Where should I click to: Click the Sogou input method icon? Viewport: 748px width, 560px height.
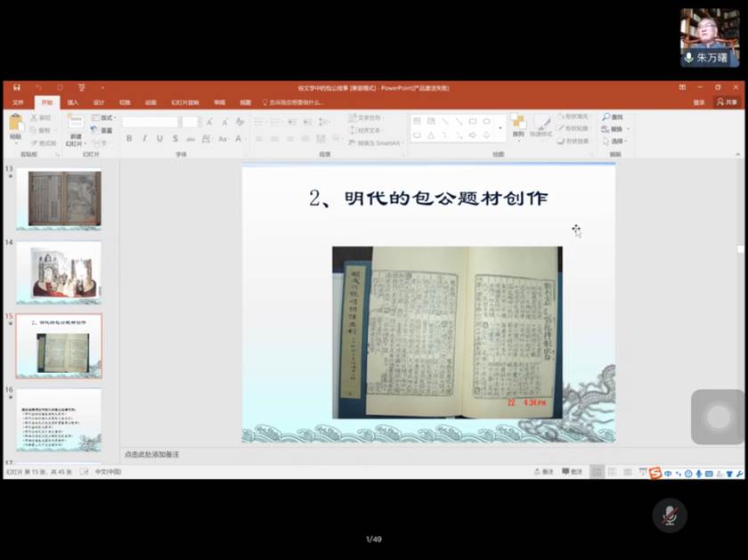tap(654, 473)
